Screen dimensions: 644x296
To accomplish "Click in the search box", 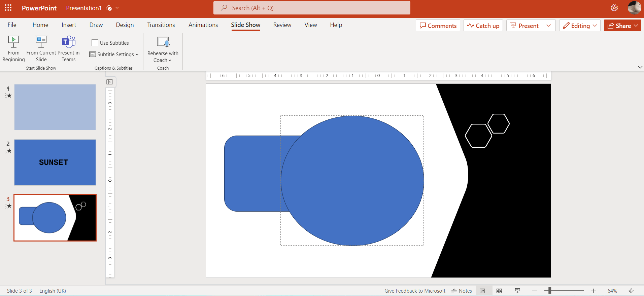I will [312, 8].
